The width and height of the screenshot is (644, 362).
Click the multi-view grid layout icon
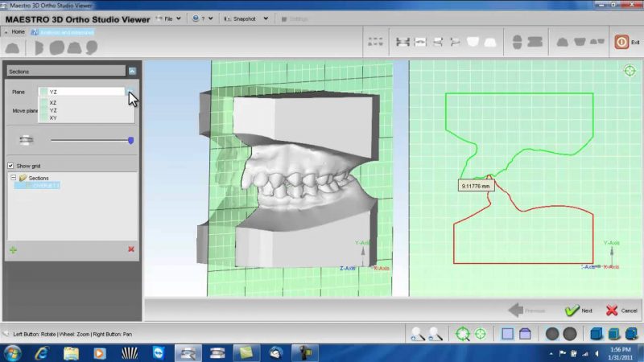[x=375, y=42]
